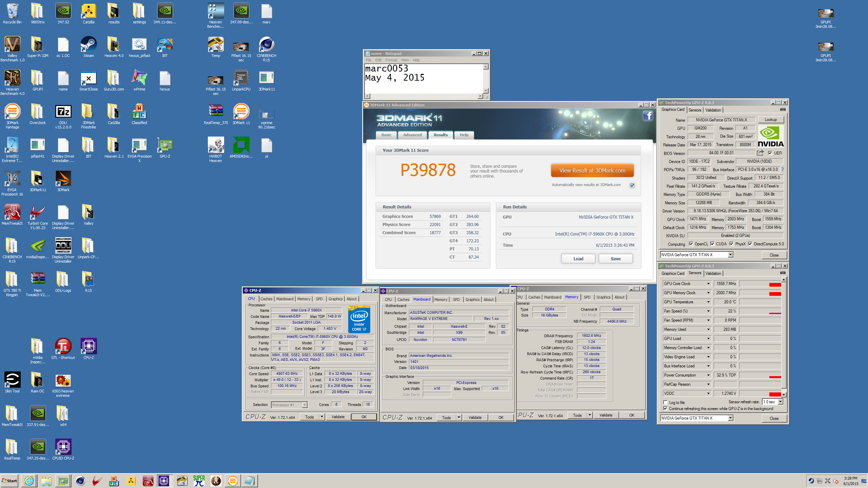Switch to the Basic tab in 3DMark 11
The height and width of the screenshot is (488, 868).
[386, 135]
